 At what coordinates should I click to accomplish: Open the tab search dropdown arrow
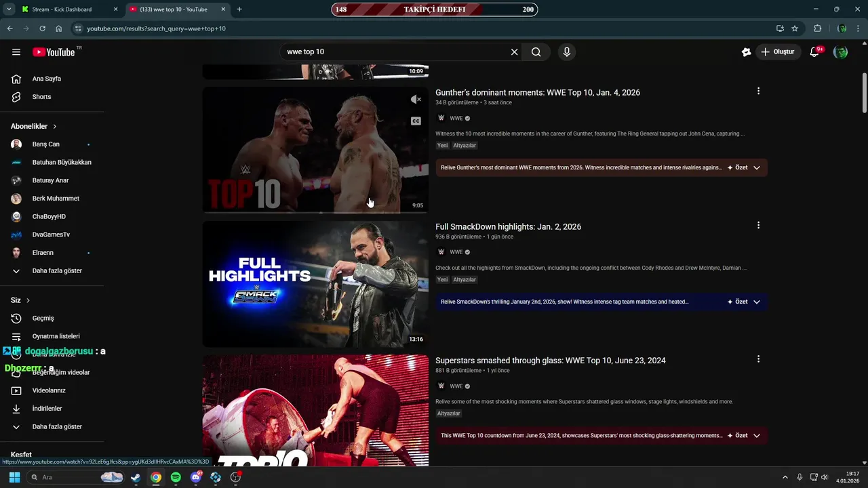tap(9, 9)
